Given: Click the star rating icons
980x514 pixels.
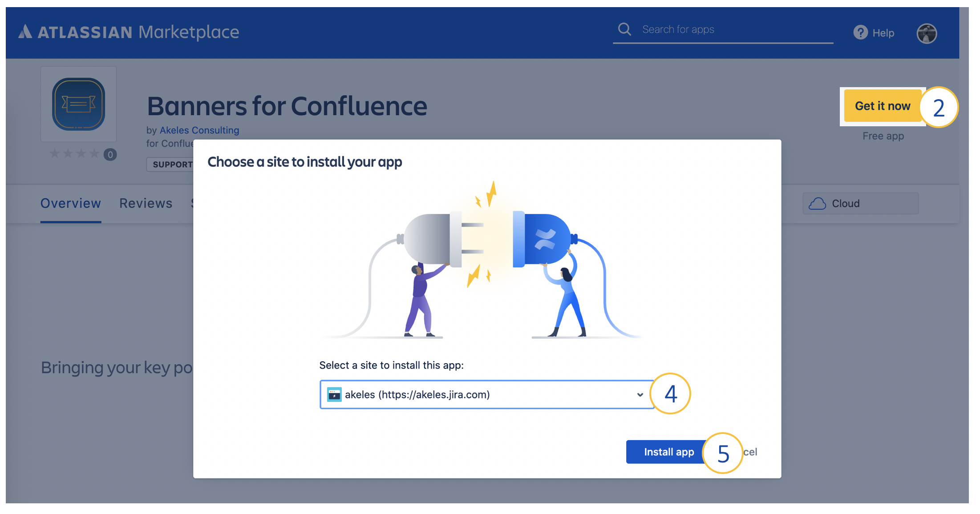Looking at the screenshot, I should 74,154.
